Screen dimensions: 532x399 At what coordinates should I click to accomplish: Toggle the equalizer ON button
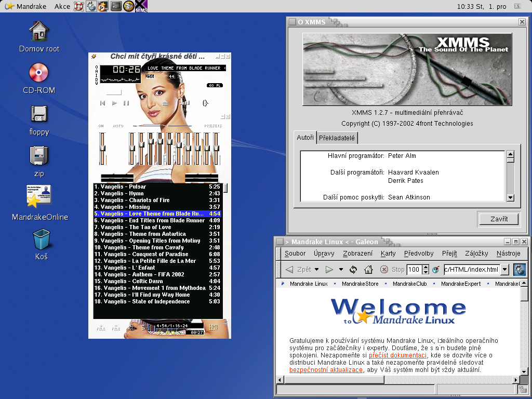click(x=101, y=126)
